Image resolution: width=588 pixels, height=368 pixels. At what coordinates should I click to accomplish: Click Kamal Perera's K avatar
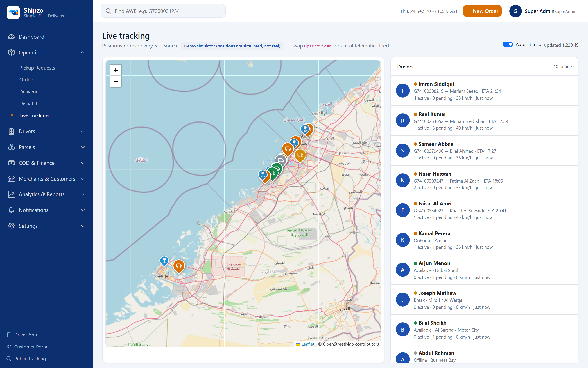coord(403,240)
